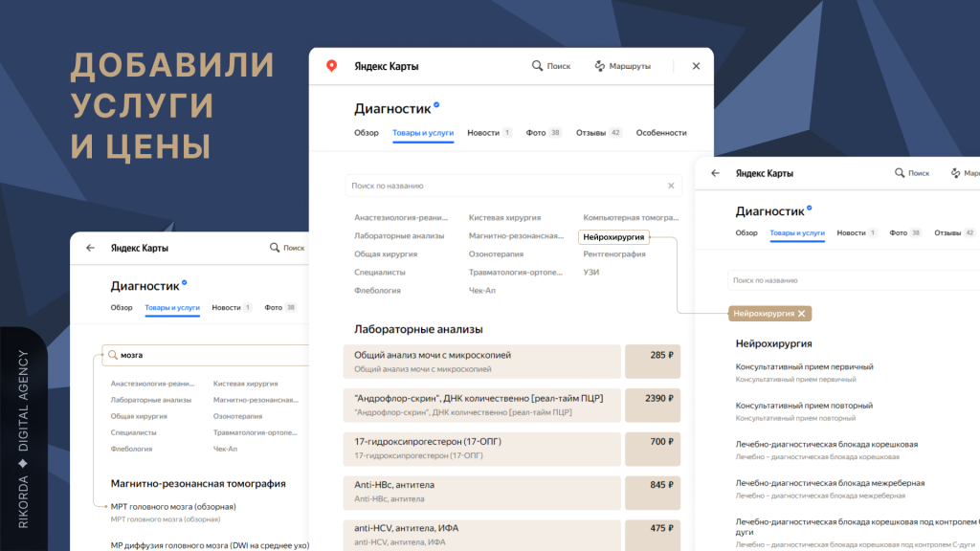Screen dimensions: 980x551
Task: Select Лабораторные анализы in left window
Action: (x=150, y=400)
